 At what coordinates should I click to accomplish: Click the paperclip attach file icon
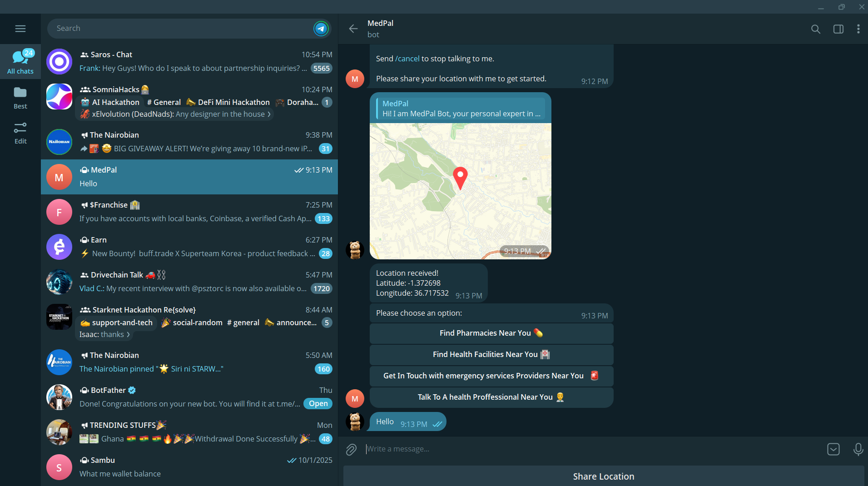pyautogui.click(x=351, y=449)
